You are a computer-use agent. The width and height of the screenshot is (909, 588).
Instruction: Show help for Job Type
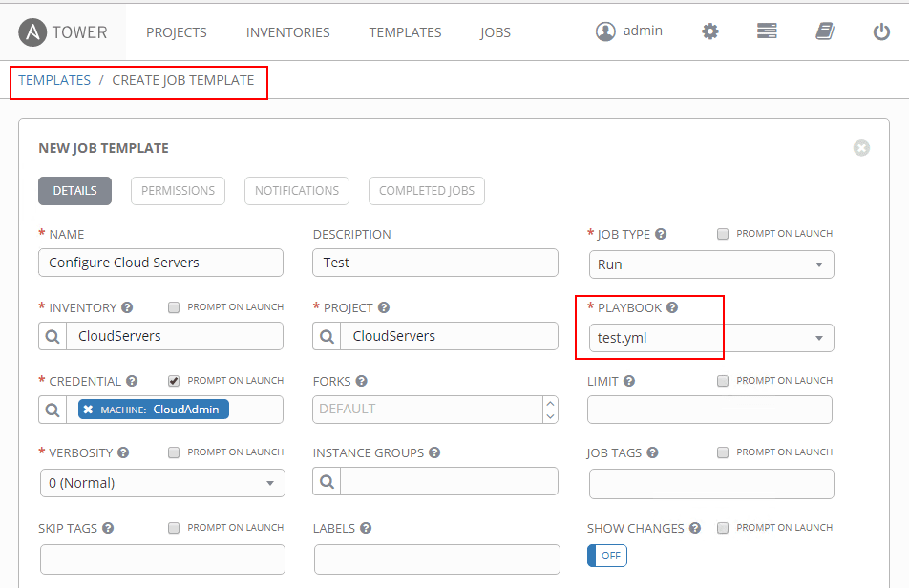pos(661,234)
